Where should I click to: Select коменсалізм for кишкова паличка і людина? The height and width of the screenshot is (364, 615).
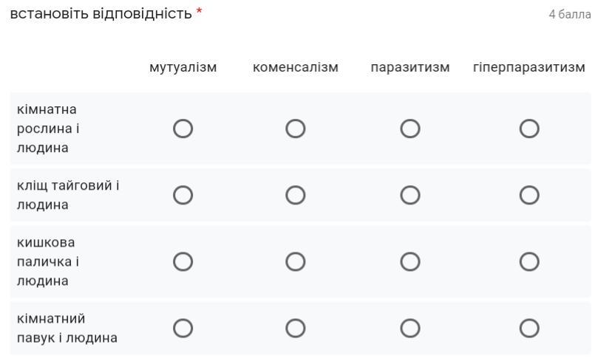click(x=296, y=261)
